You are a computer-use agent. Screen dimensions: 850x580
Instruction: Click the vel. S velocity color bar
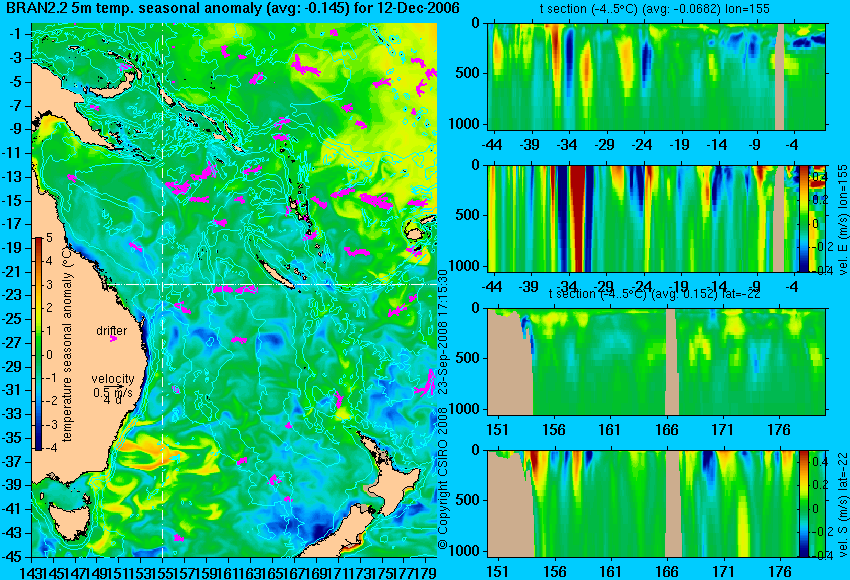click(804, 504)
